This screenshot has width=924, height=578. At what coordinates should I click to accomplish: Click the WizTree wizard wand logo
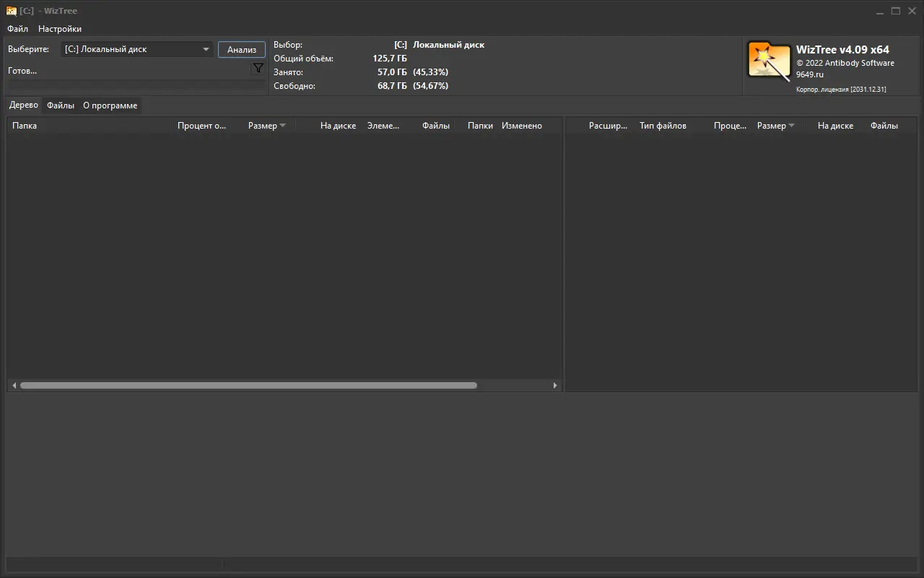[x=769, y=61]
